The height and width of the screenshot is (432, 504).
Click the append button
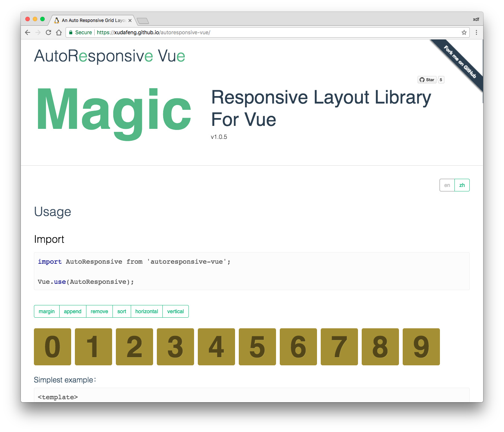tap(73, 311)
